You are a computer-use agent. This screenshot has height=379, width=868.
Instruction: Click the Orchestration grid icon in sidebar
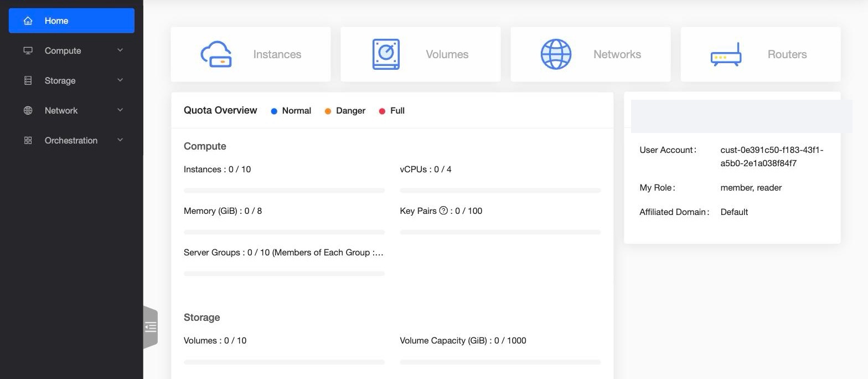[28, 140]
